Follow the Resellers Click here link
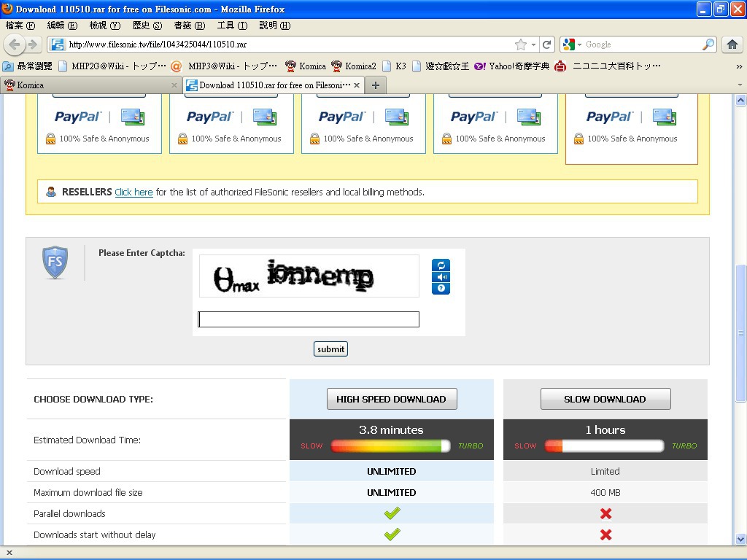This screenshot has width=747, height=560. 134,192
